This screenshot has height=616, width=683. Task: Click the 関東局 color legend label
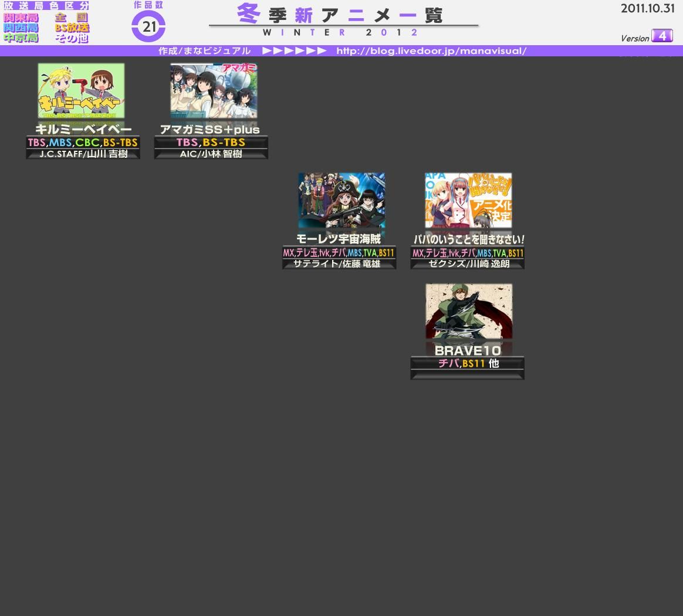pos(21,18)
